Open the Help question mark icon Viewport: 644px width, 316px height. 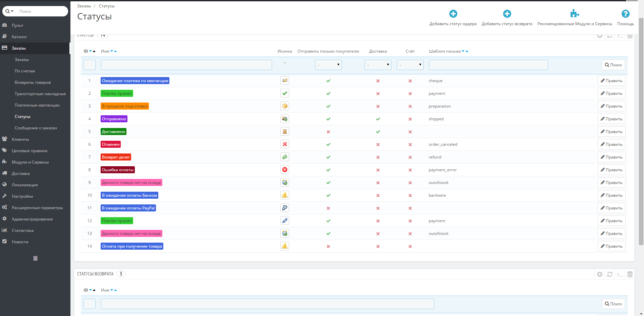click(x=625, y=14)
